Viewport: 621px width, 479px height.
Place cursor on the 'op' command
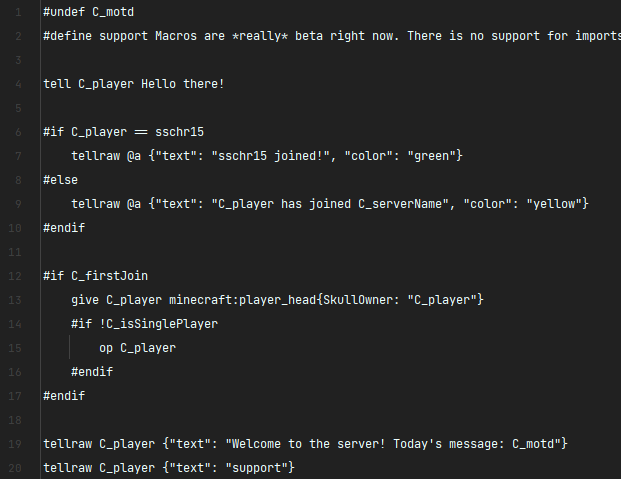(106, 348)
